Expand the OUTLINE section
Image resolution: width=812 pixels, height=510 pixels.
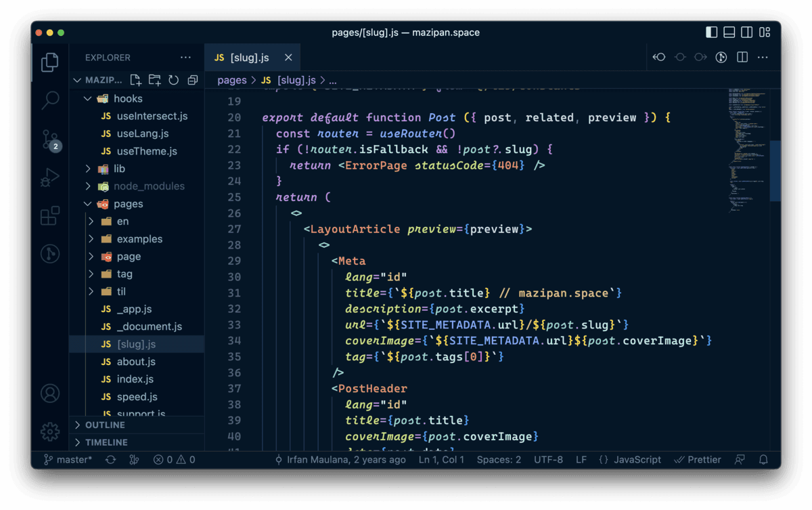tap(137, 425)
